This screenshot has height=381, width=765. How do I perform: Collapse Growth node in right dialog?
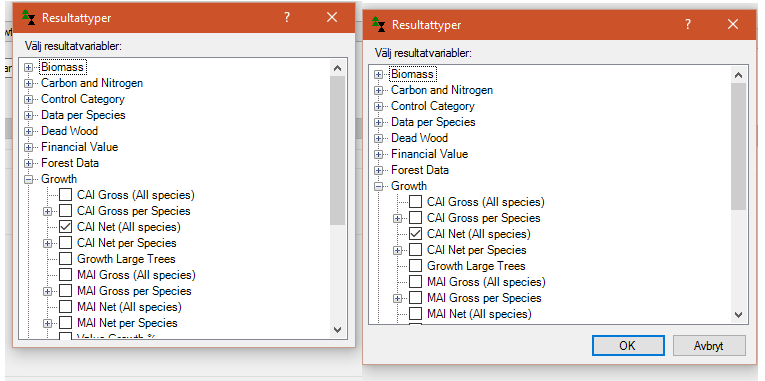point(378,186)
